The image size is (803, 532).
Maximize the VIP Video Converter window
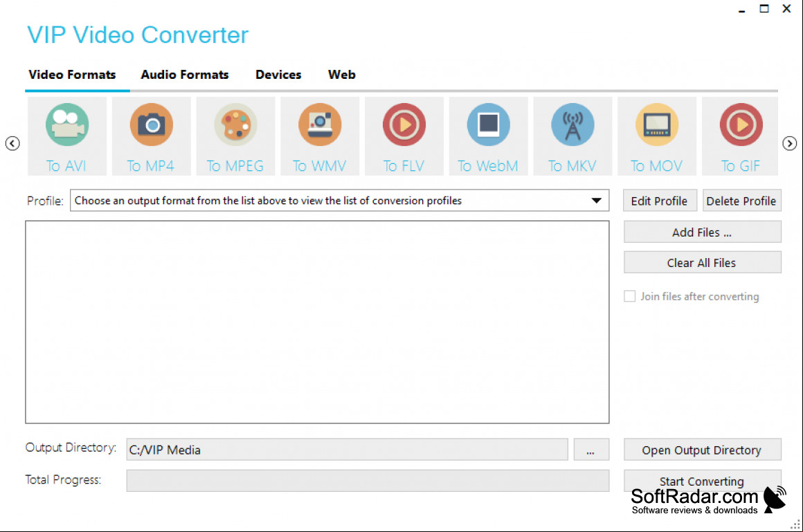[764, 9]
